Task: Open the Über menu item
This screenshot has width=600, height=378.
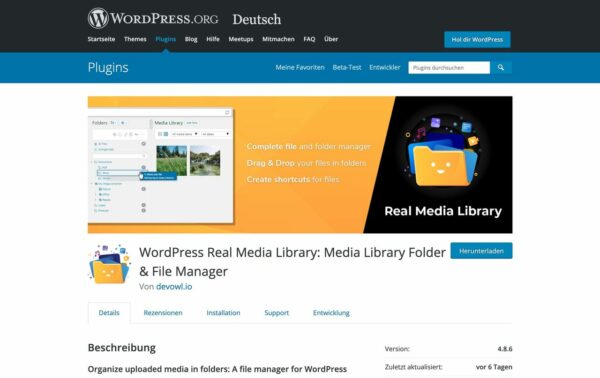Action: tap(331, 39)
